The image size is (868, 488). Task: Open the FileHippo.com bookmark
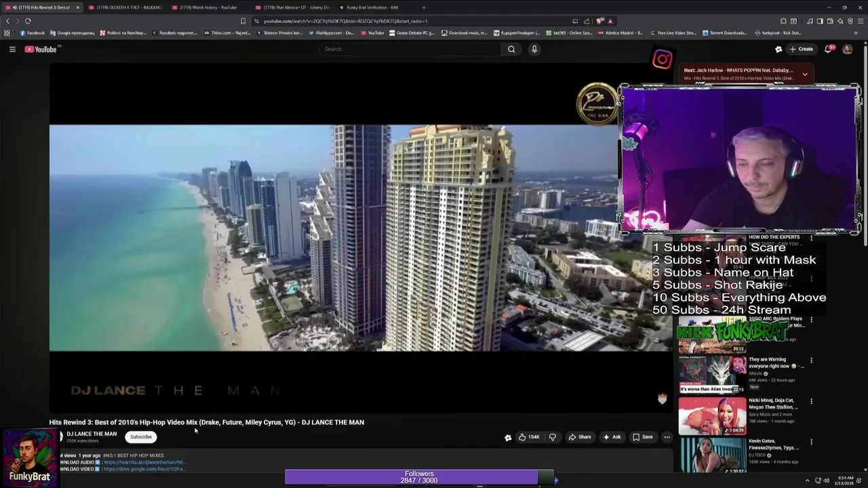pyautogui.click(x=330, y=33)
